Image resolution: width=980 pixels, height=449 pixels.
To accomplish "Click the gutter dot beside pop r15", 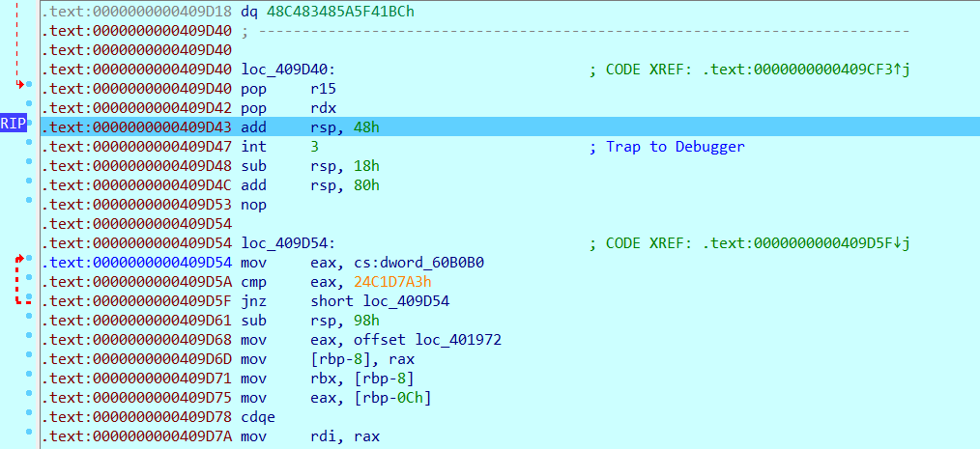I will pyautogui.click(x=30, y=86).
